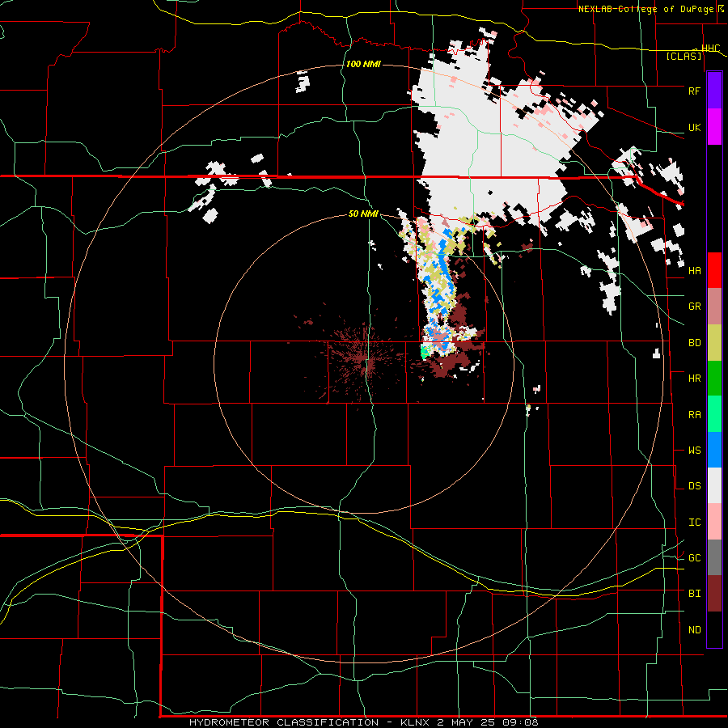Click the WS blue color swatch
This screenshot has height=728, width=728.
pos(714,450)
